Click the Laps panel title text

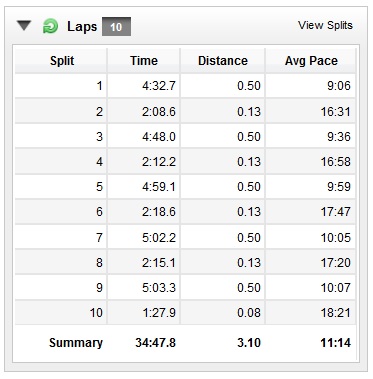tap(82, 26)
